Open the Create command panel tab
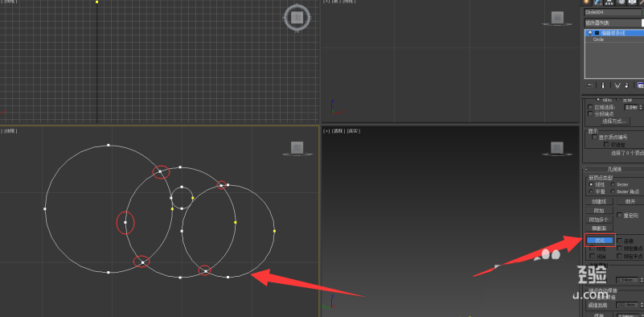This screenshot has height=317, width=644. coord(586,2)
